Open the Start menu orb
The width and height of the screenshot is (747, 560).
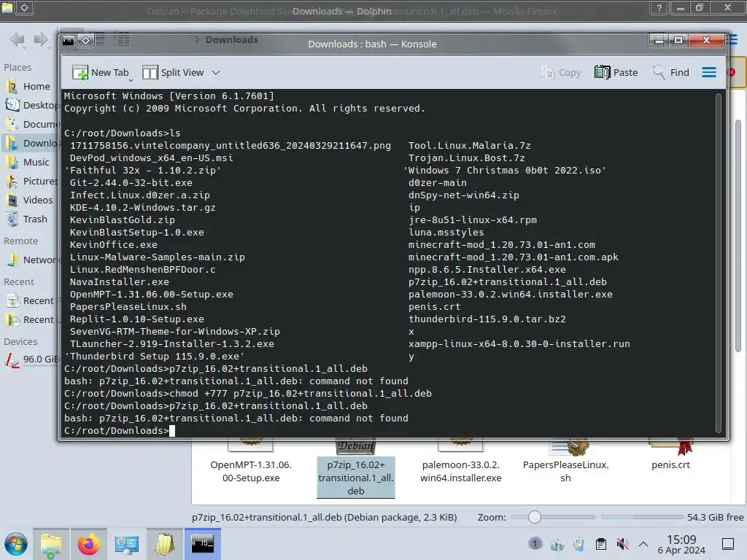pyautogui.click(x=16, y=544)
